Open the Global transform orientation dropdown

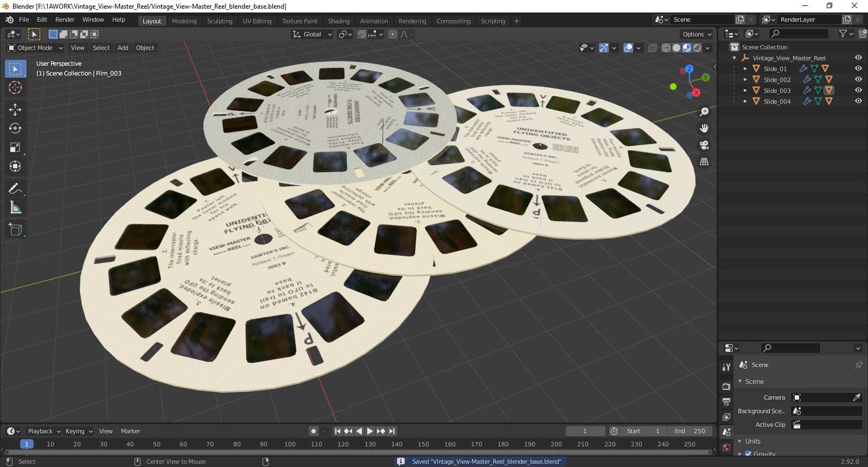click(x=312, y=34)
